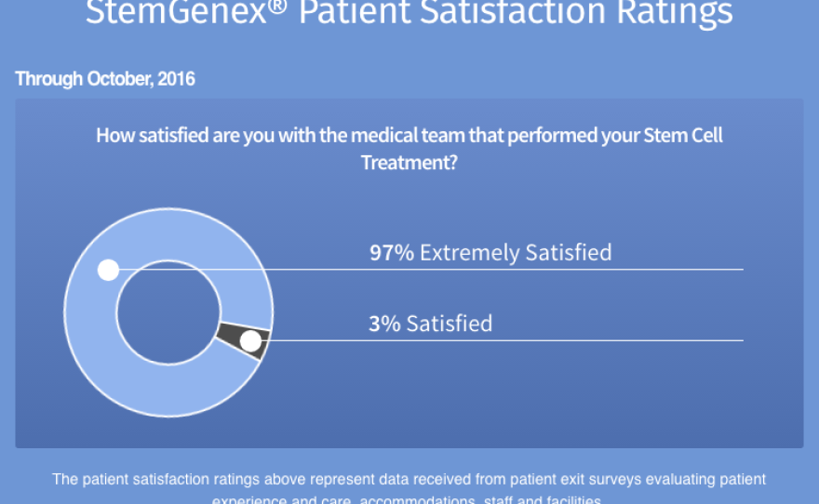Click the survey question about the medical team
Viewport: 819px width, 504px height.
tap(409, 135)
